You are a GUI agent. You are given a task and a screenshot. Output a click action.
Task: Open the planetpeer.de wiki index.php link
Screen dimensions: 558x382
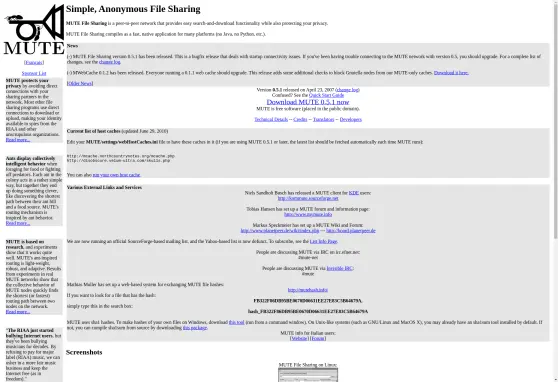point(280,231)
